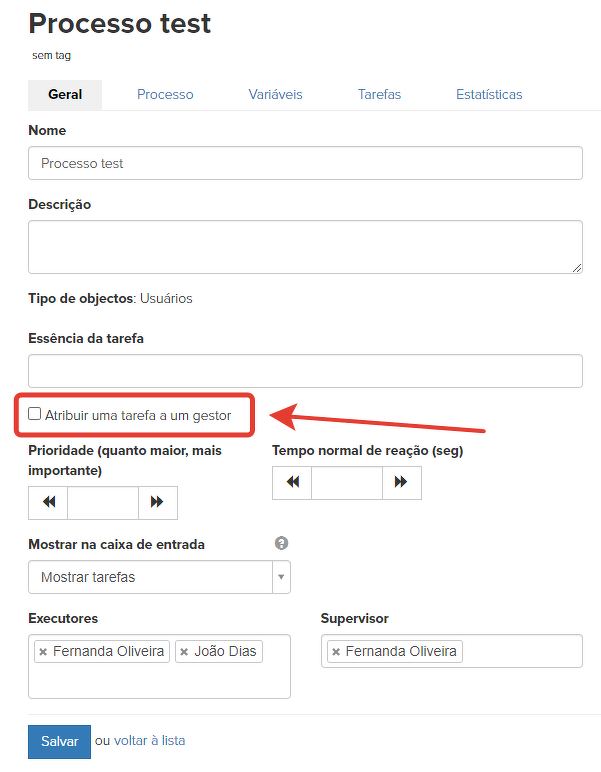The width and height of the screenshot is (601, 772).
Task: Click into the Nome text field
Action: pos(305,163)
